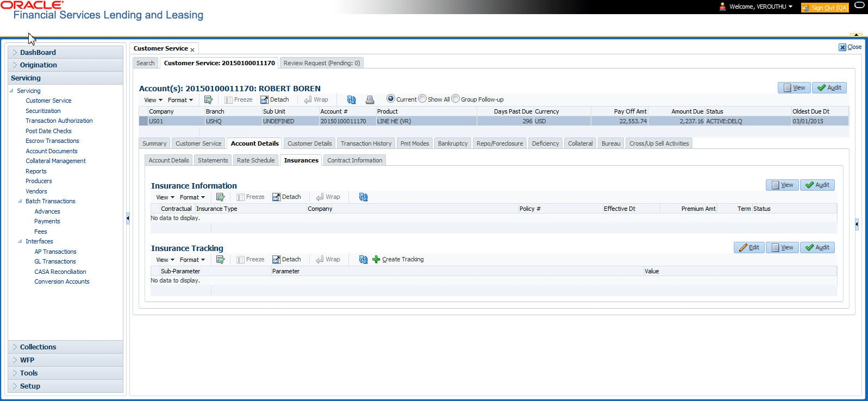Viewport: 868px width, 401px height.
Task: Click the Close link at top right
Action: click(x=850, y=47)
